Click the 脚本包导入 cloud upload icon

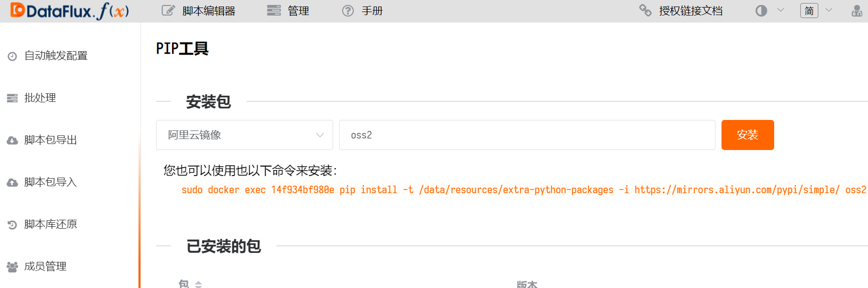pyautogui.click(x=13, y=183)
